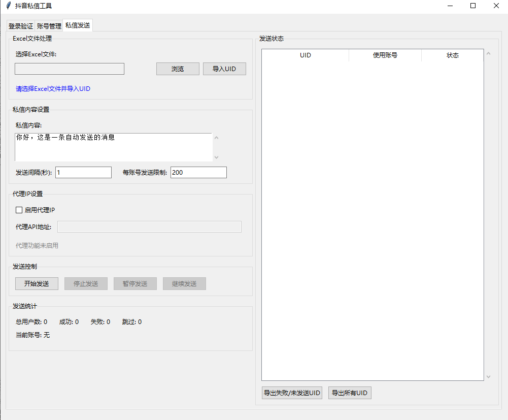Click the down arrow of status list scrollbar
This screenshot has height=420, width=508.
click(x=488, y=375)
